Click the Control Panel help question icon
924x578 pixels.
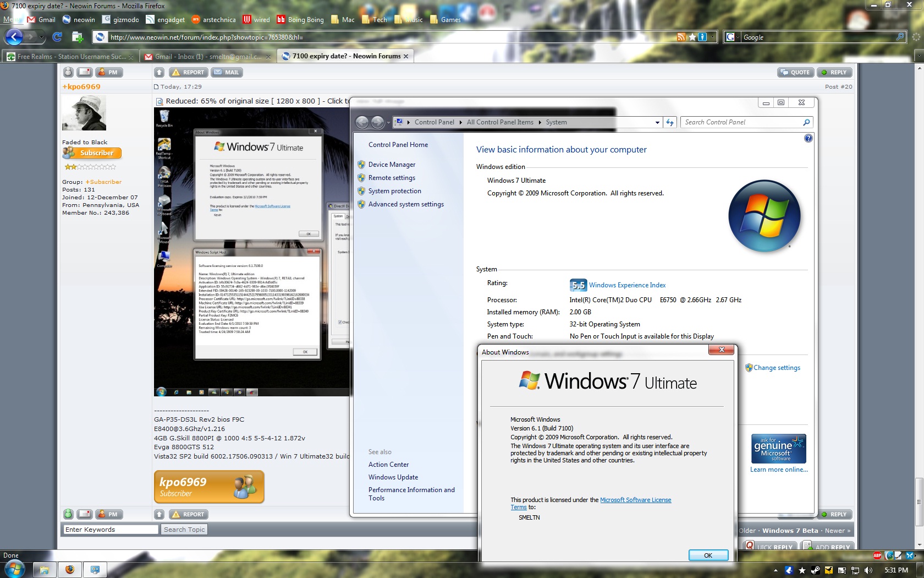(808, 138)
